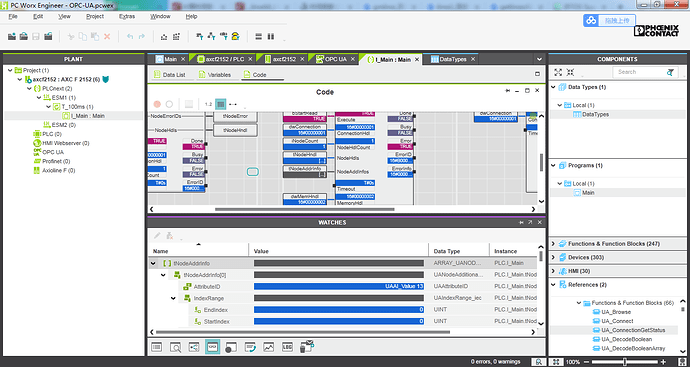Collapse the Project (1) tree node
Viewport: 690px width, 367px height.
tap(10, 70)
